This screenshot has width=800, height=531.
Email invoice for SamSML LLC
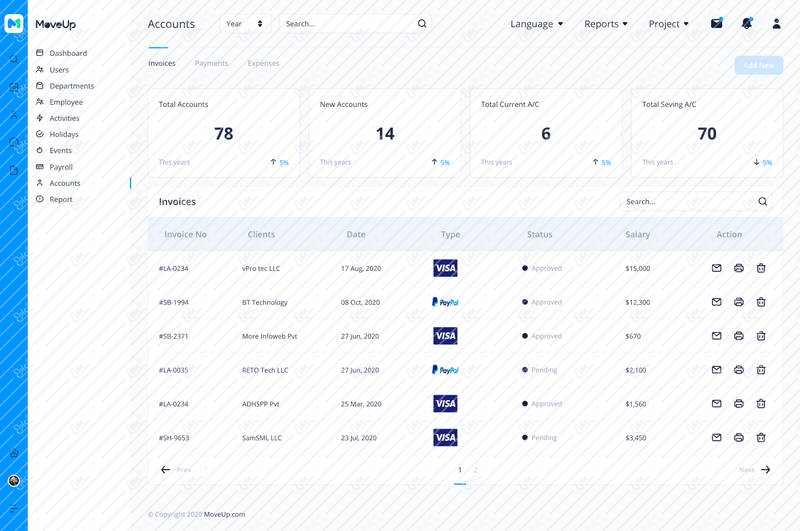click(x=716, y=437)
